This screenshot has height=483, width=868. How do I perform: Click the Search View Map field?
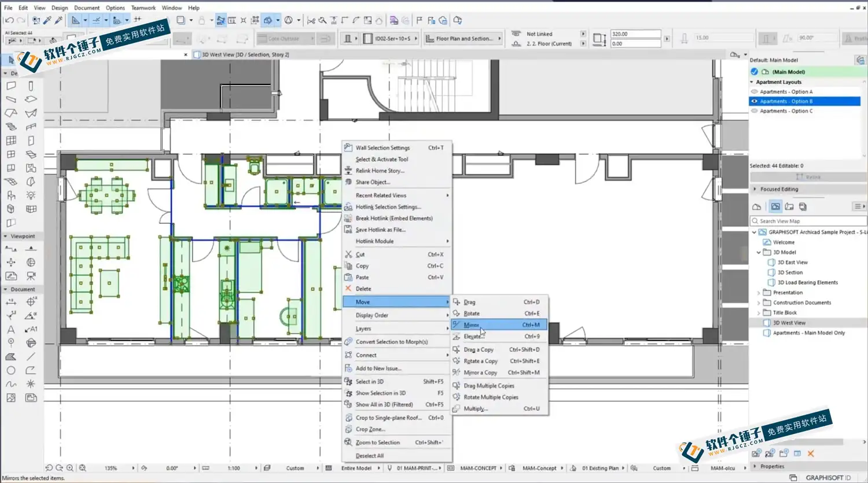pos(808,221)
